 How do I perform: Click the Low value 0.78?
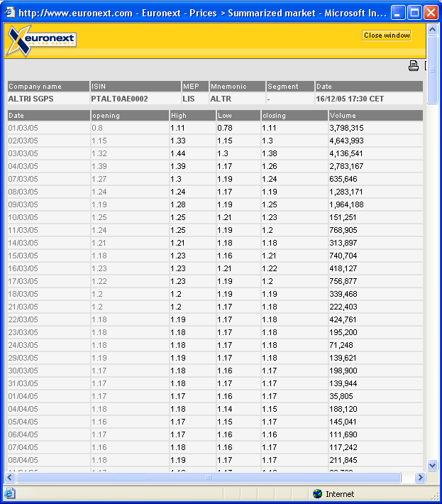(x=225, y=128)
